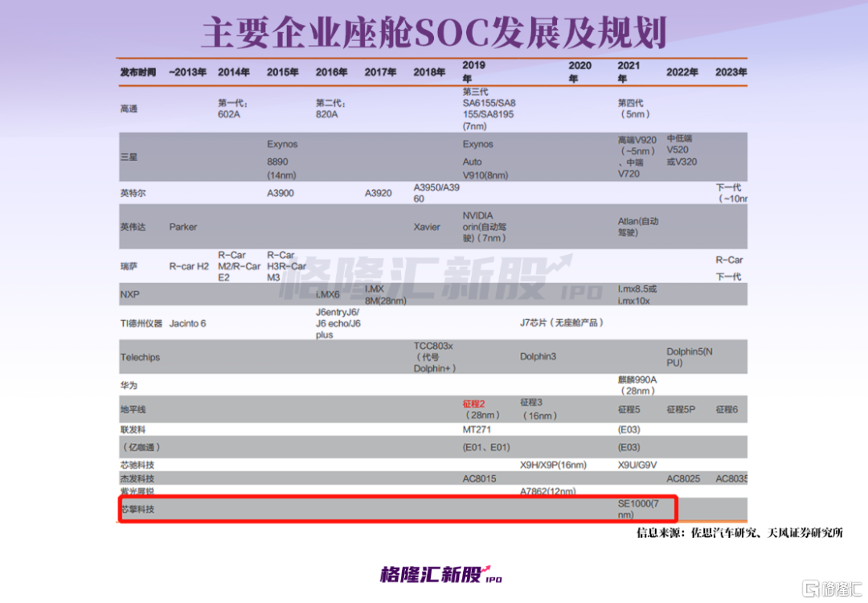Click the X9H/X9P(16nm) cell
Viewport: 868px width, 603px height.
[553, 466]
